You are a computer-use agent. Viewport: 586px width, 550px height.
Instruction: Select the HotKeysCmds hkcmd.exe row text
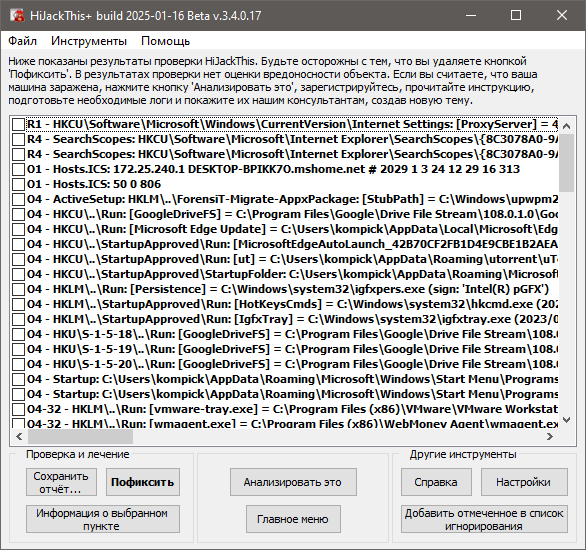[x=292, y=304]
